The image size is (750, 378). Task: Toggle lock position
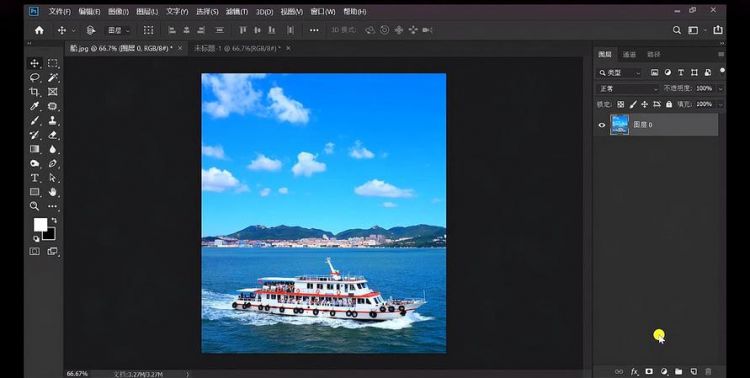pos(644,104)
